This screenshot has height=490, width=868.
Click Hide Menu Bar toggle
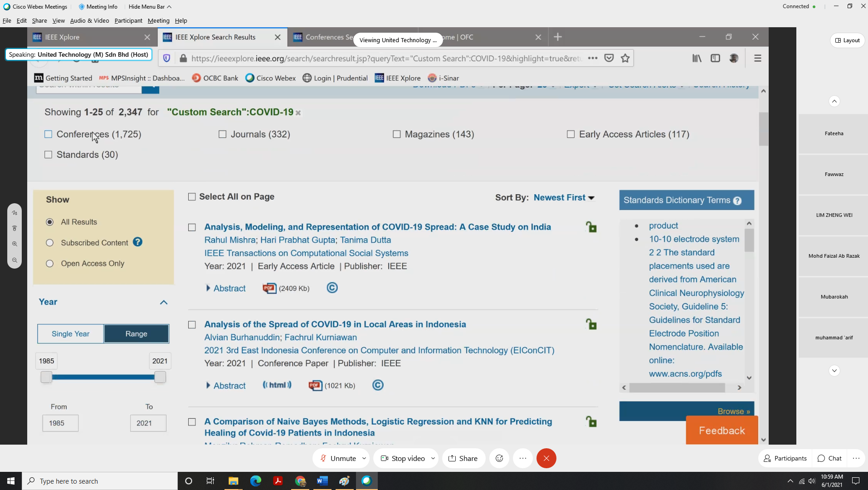coord(150,7)
